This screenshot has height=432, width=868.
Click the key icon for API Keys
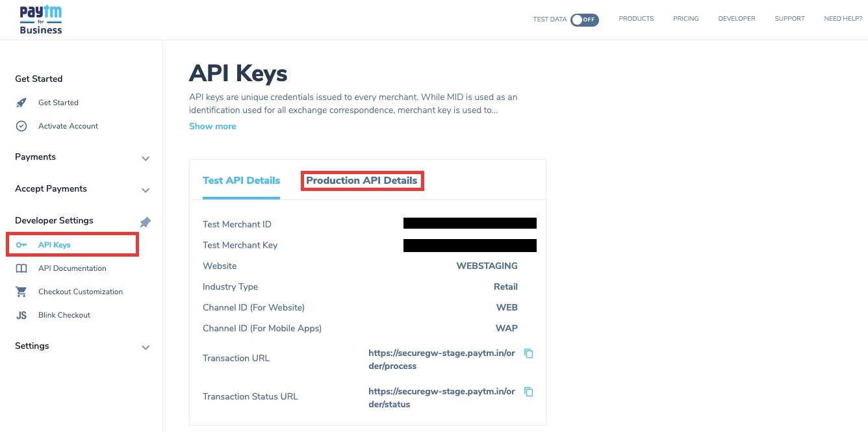tap(21, 245)
